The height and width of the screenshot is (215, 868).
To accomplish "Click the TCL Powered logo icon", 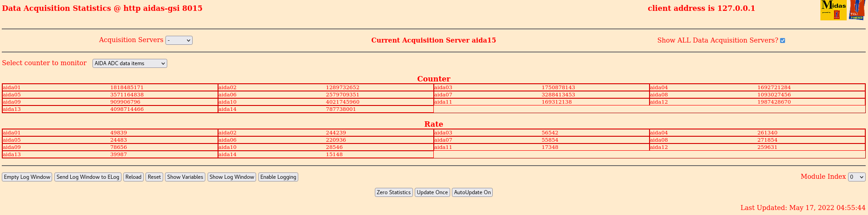I will (857, 10).
